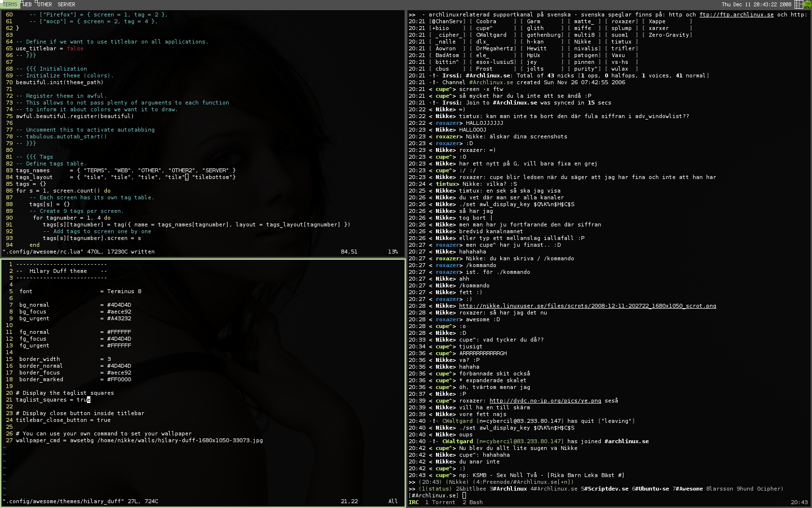Click the border_marked #FF0000 value
This screenshot has width=812, height=508.
pos(119,379)
